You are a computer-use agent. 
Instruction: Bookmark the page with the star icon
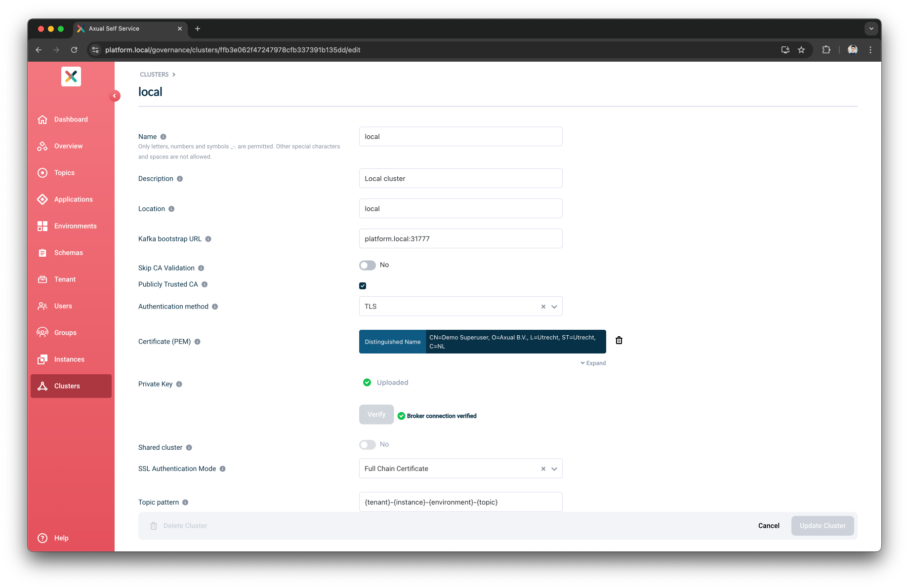801,50
